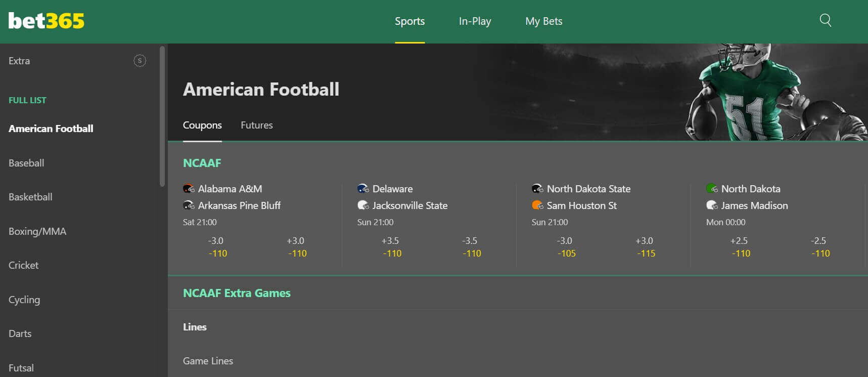Open the search magnifier icon
The height and width of the screenshot is (377, 868).
point(826,20)
